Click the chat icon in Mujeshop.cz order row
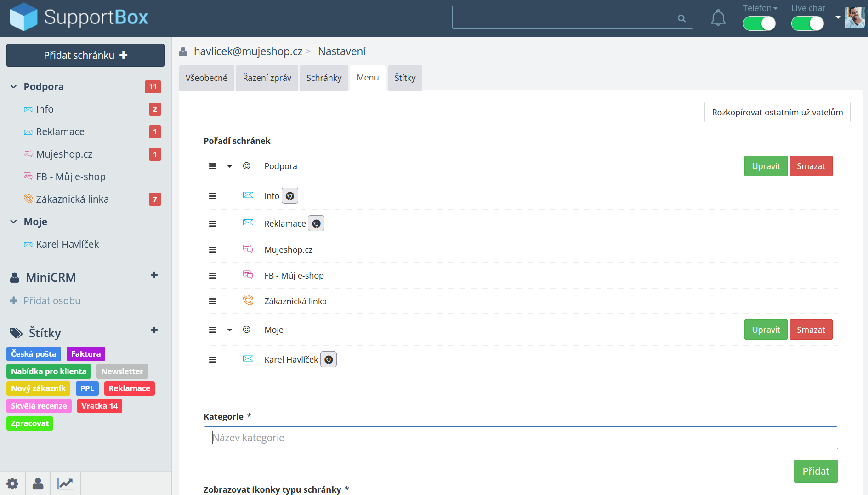Screen dimensions: 868x495 (x=248, y=249)
